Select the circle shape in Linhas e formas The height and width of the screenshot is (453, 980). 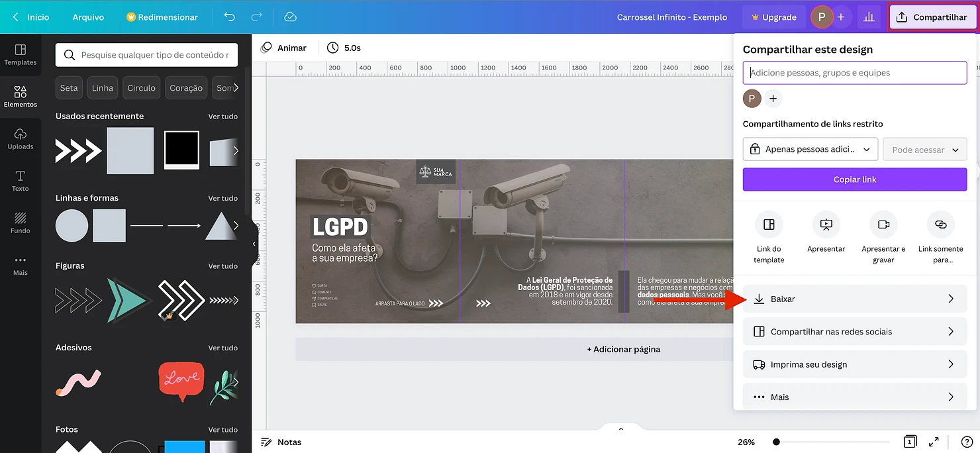[72, 226]
